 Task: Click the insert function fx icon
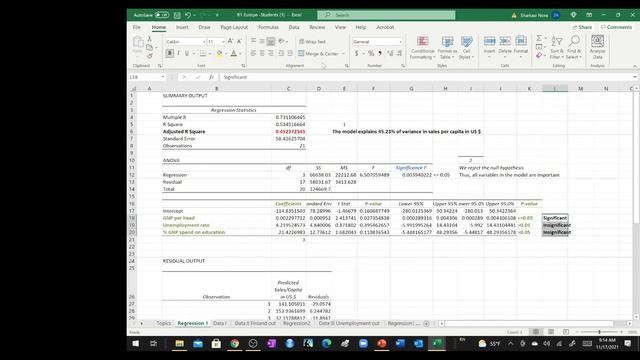point(211,77)
